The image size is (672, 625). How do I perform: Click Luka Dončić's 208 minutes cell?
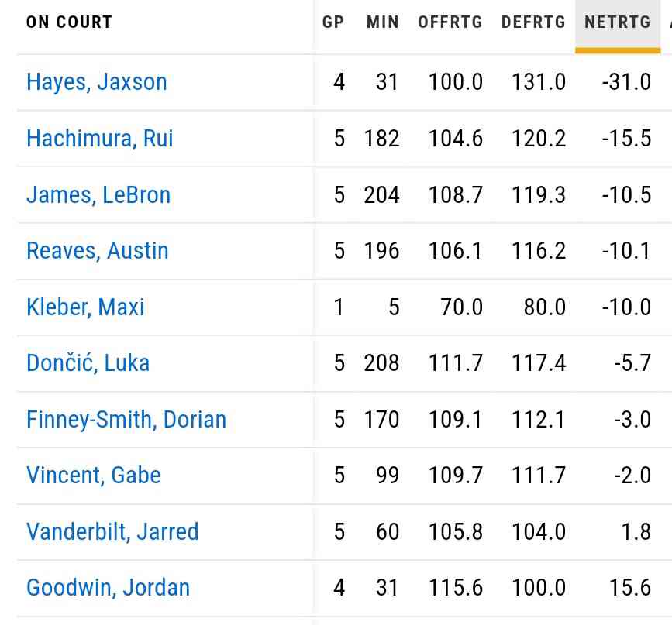[382, 363]
